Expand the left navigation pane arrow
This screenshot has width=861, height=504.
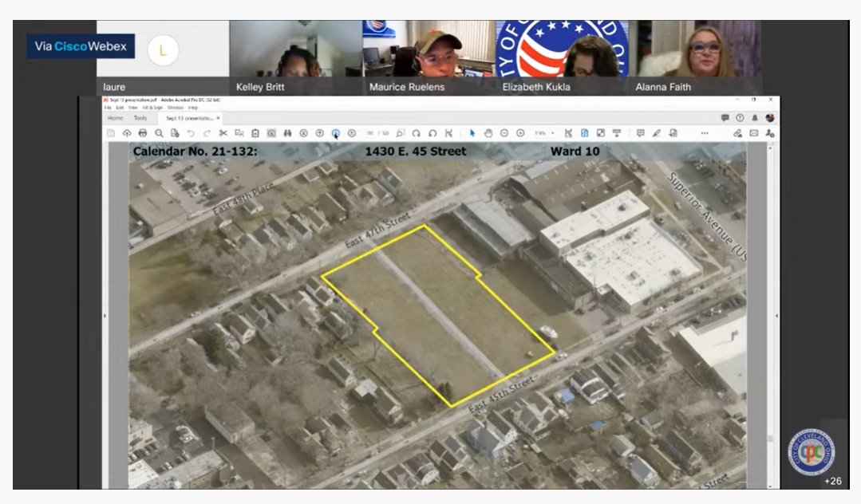click(105, 316)
